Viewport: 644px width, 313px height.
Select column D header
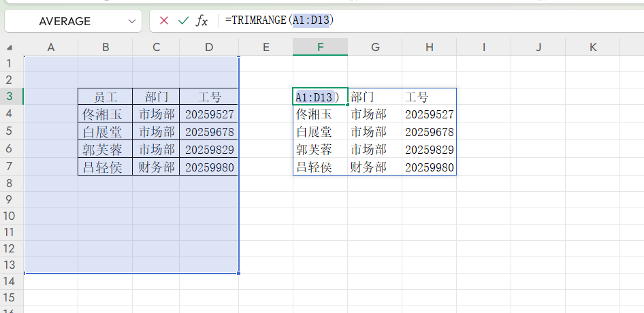209,47
